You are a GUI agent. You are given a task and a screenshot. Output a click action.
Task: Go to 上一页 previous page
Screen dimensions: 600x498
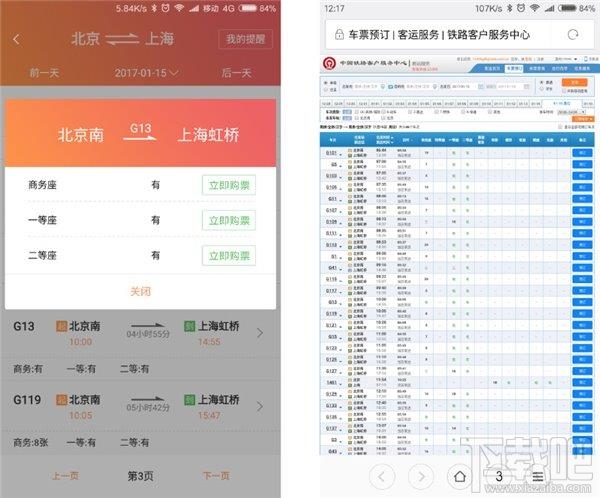coord(66,476)
